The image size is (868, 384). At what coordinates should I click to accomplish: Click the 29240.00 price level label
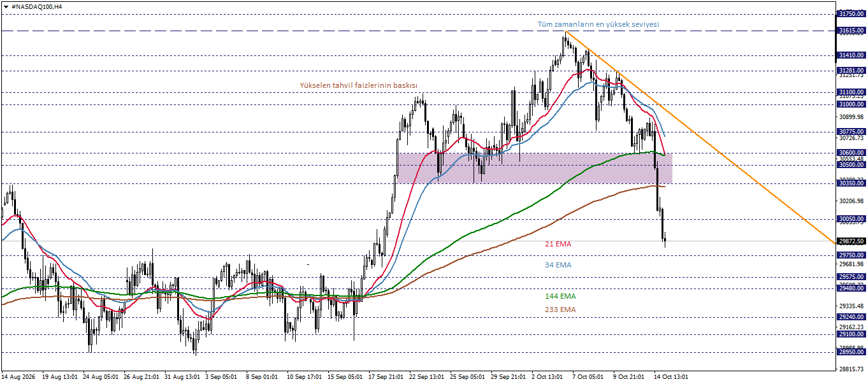point(851,316)
